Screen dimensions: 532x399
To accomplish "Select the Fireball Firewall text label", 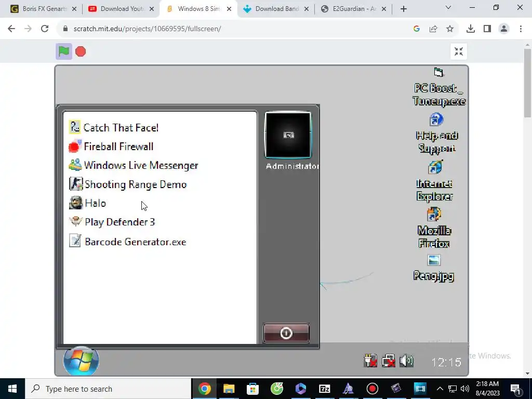I will [118, 147].
